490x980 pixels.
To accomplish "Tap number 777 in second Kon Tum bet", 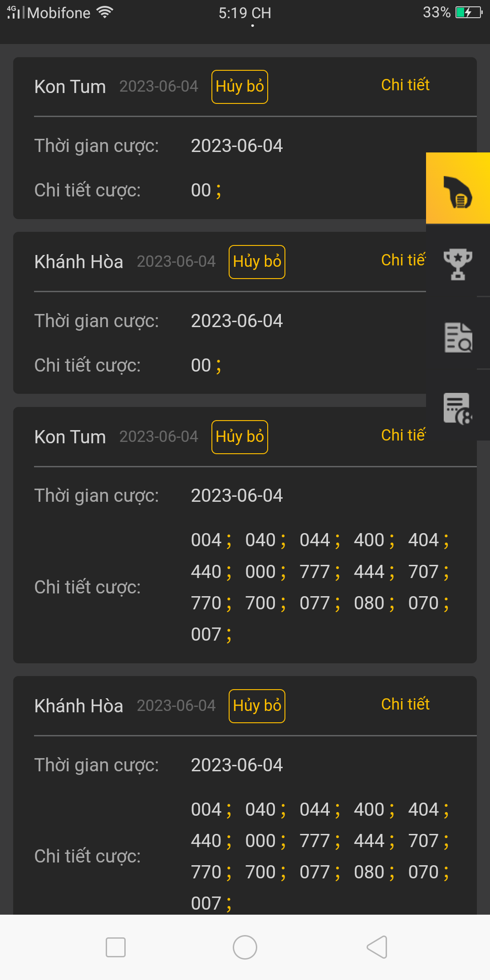I will [314, 572].
